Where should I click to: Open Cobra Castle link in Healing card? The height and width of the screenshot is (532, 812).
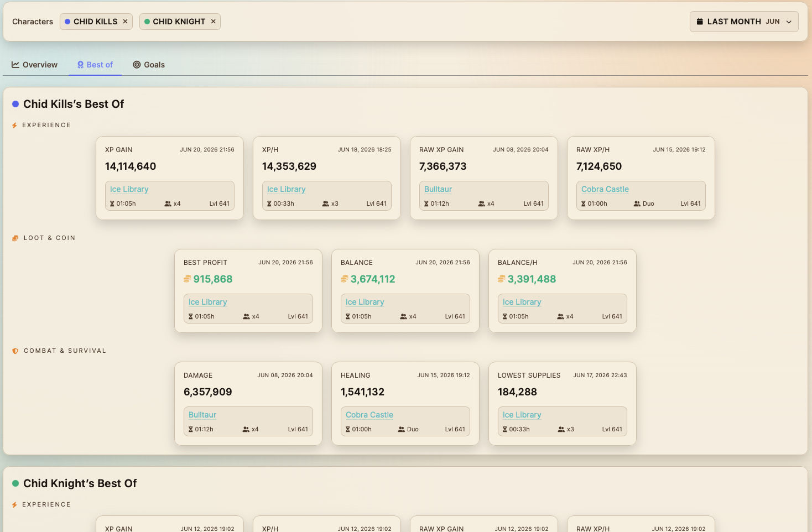click(369, 415)
